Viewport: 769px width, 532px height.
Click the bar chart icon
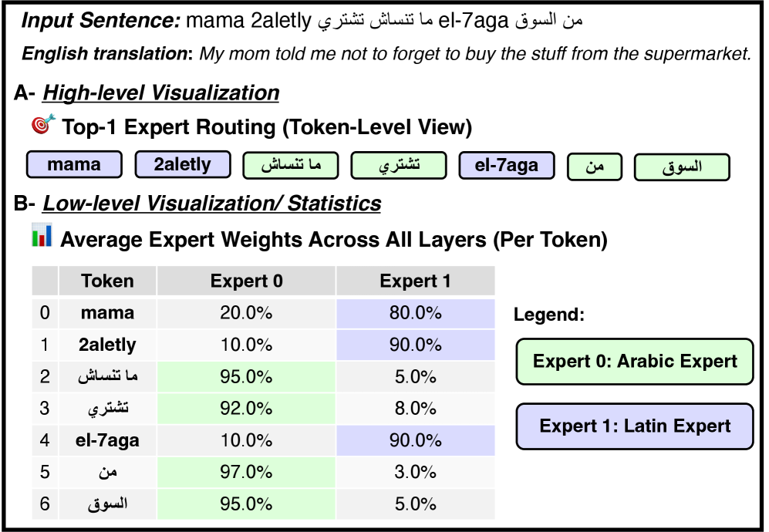coord(42,237)
